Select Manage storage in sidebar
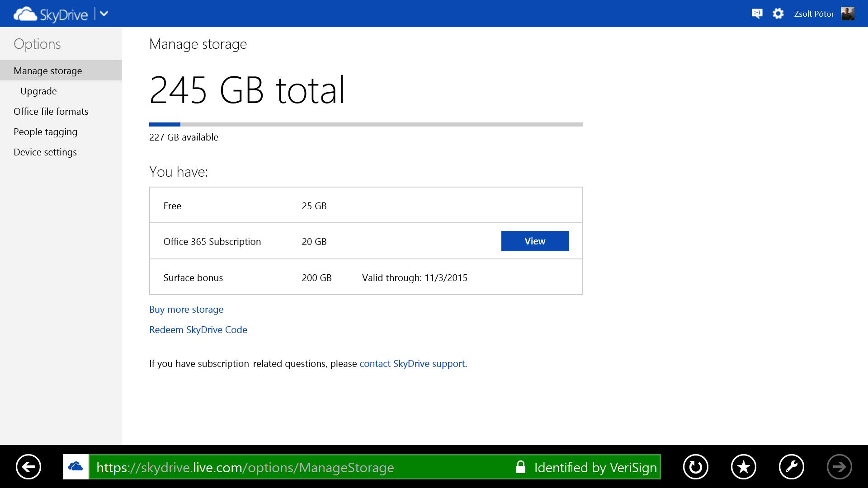 pyautogui.click(x=48, y=70)
